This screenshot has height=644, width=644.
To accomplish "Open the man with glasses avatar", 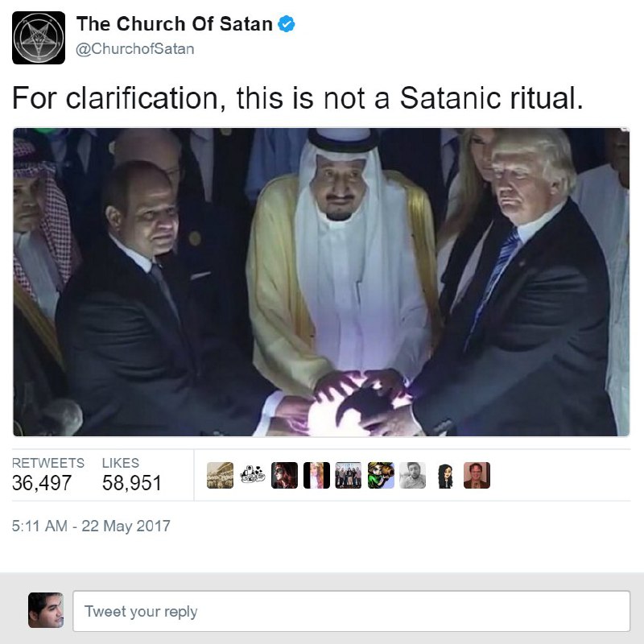I will [x=477, y=475].
